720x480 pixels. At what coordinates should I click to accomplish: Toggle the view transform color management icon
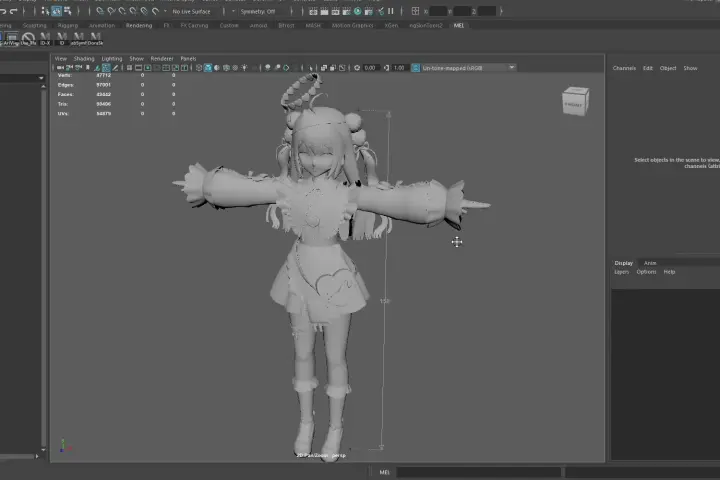click(416, 68)
